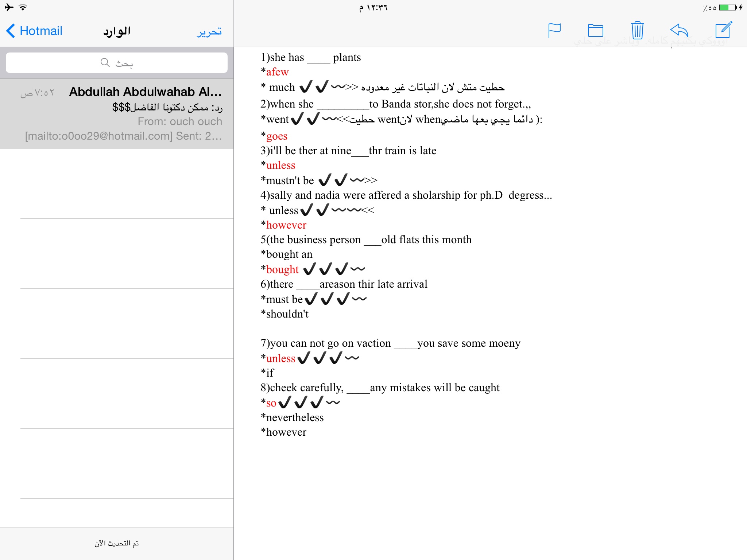
Task: Tap the clock in status bar
Action: click(373, 8)
